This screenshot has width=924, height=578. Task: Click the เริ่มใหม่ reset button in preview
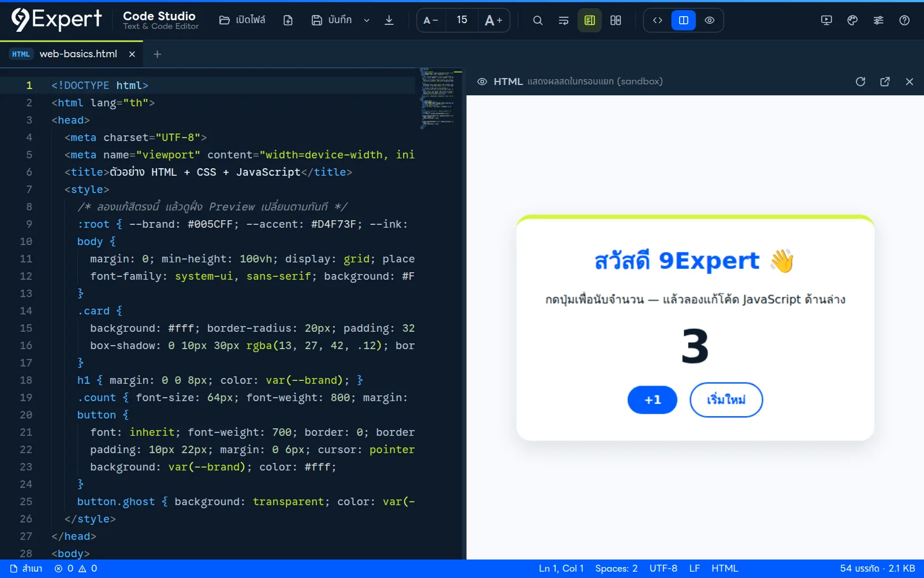pyautogui.click(x=726, y=400)
